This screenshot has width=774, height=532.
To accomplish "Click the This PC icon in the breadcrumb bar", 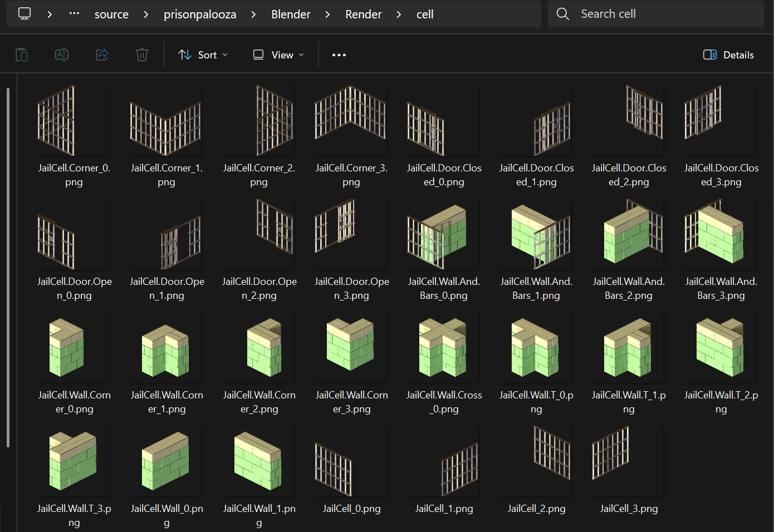I will pos(24,14).
